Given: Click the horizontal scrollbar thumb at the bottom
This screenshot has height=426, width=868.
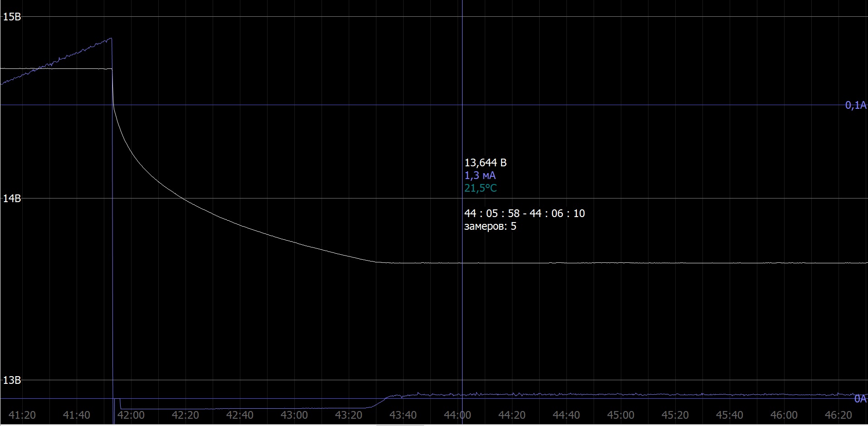Looking at the screenshot, I should click(x=399, y=425).
